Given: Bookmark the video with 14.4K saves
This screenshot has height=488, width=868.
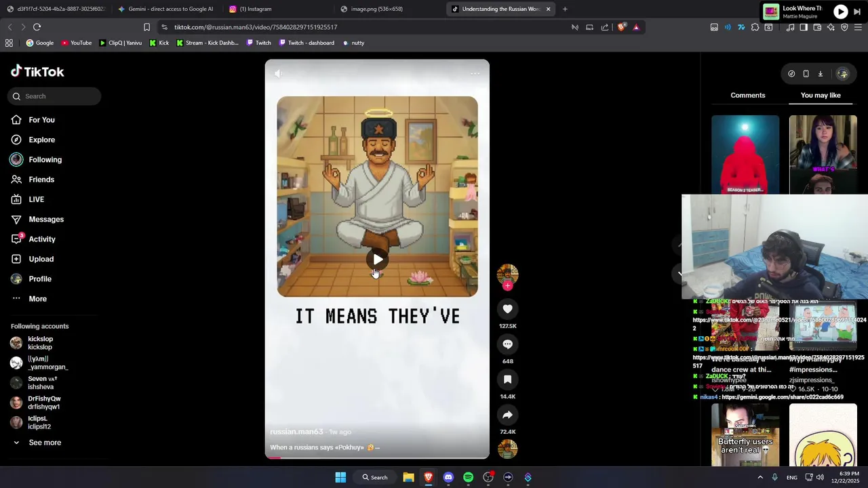Looking at the screenshot, I should point(507,380).
